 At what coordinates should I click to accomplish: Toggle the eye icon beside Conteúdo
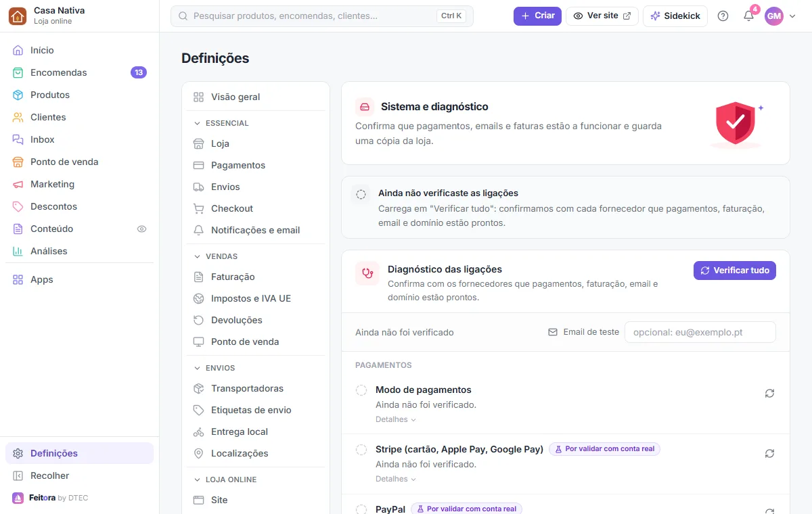point(141,229)
